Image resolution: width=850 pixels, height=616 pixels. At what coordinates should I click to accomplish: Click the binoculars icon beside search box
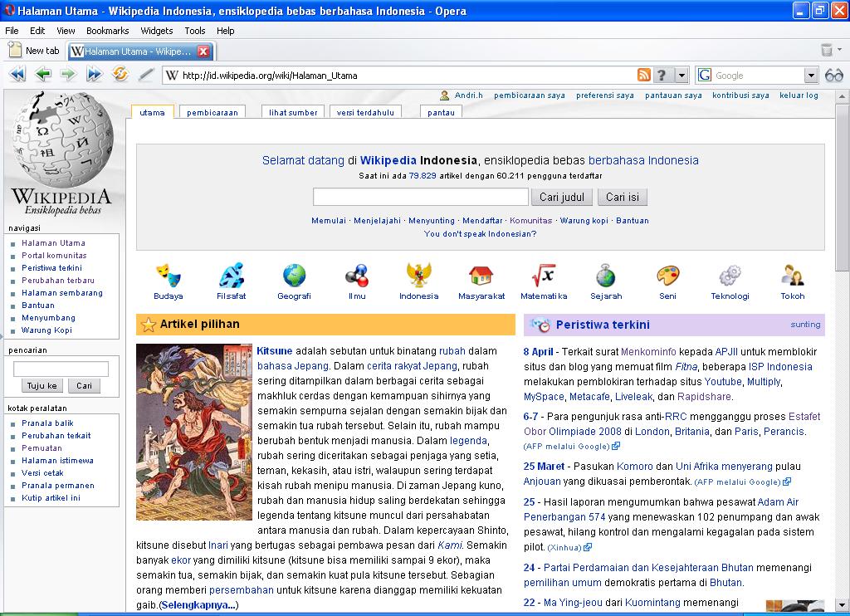coord(833,76)
